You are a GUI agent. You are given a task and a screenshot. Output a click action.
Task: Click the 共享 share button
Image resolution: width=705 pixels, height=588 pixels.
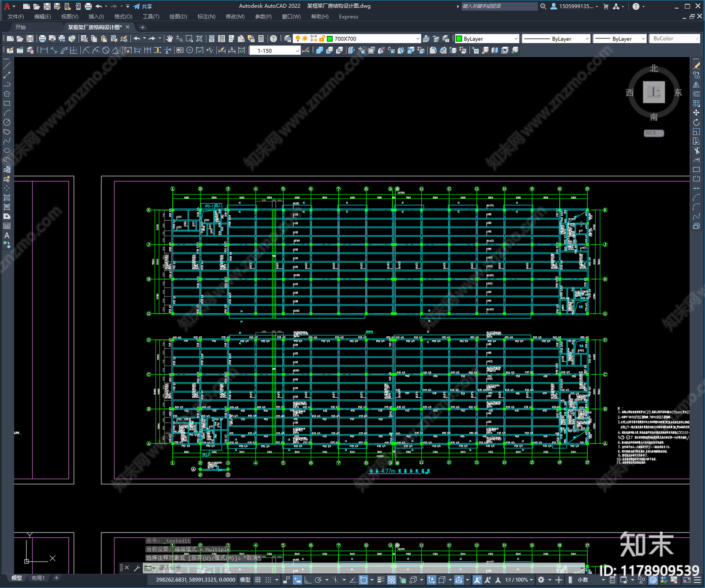143,6
